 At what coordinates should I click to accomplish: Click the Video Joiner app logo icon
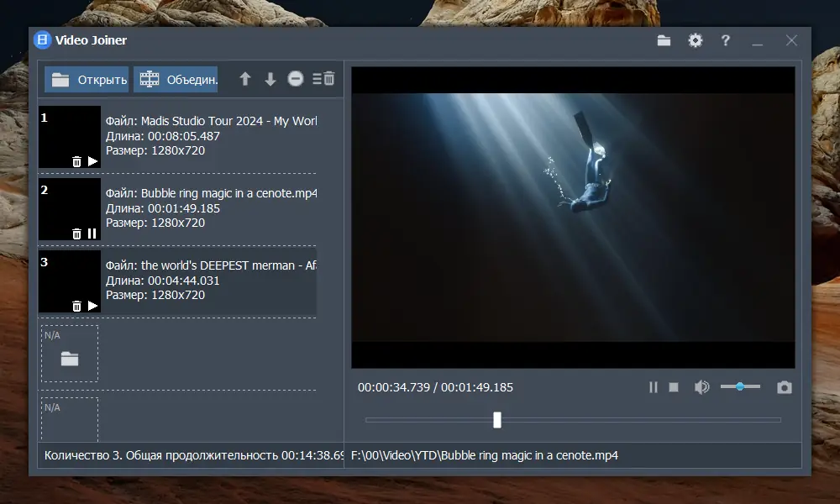point(42,40)
